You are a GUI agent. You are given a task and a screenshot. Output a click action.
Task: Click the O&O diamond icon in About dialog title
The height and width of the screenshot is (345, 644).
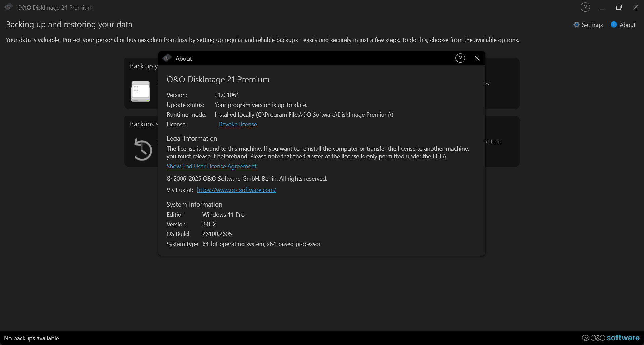(167, 58)
